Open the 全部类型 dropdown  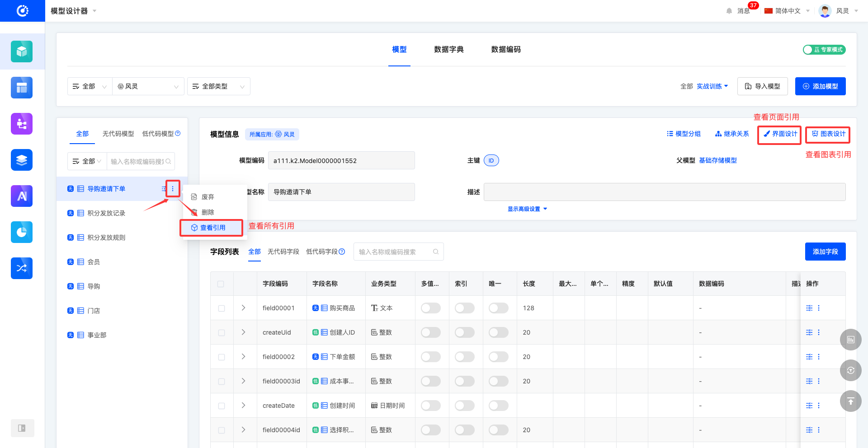(x=219, y=86)
